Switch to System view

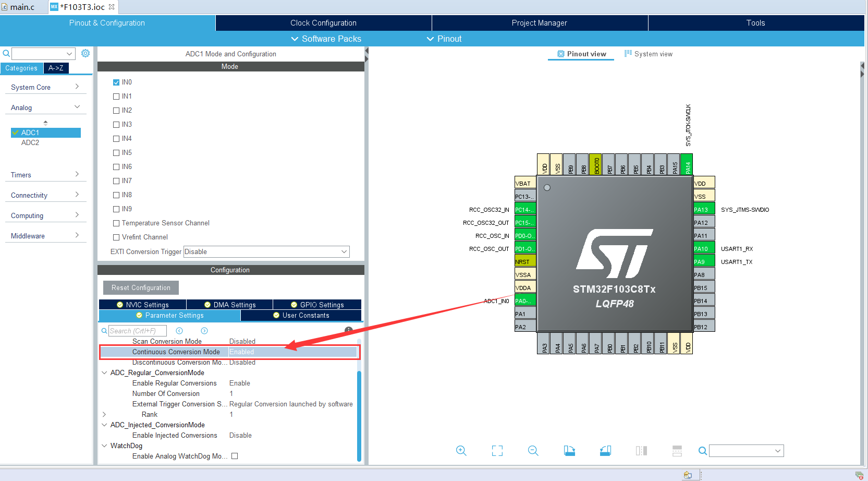(653, 53)
